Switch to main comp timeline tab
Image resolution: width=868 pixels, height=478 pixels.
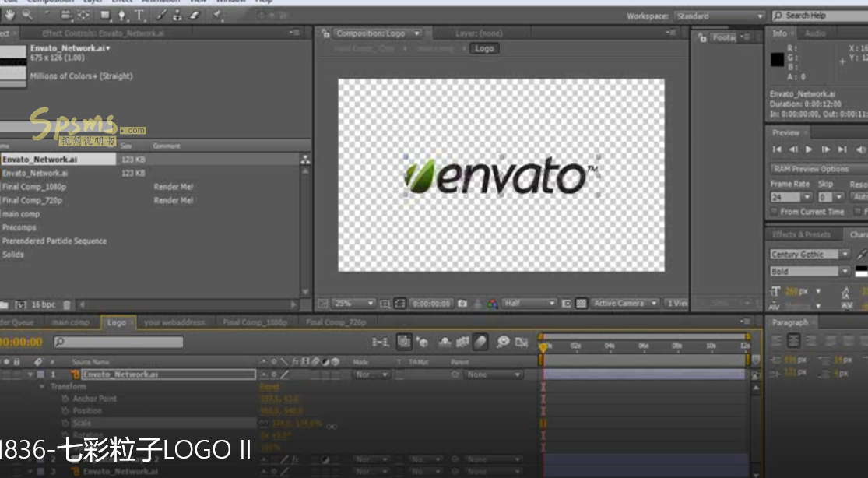(70, 322)
